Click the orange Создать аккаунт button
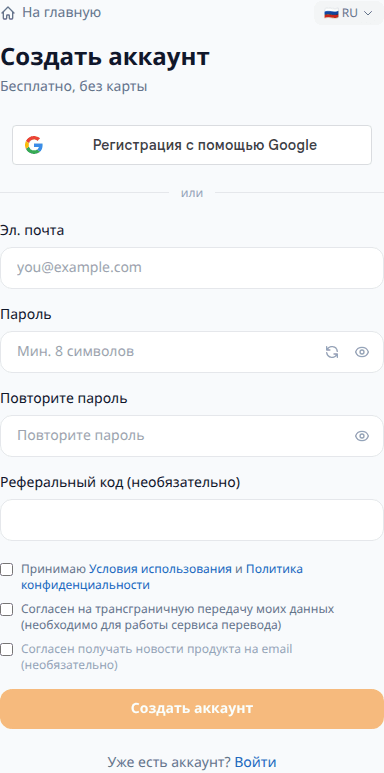The width and height of the screenshot is (384, 773). [x=192, y=709]
